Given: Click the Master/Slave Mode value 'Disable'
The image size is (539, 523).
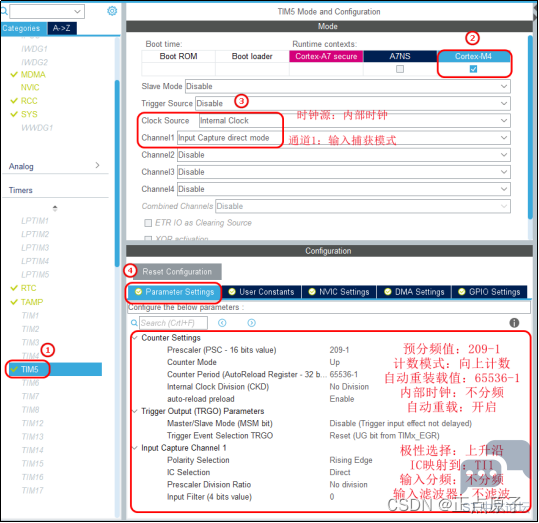Looking at the screenshot, I should (x=400, y=424).
